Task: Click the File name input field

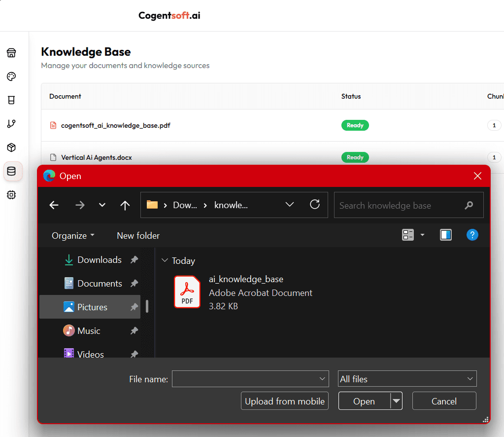Action: point(250,379)
